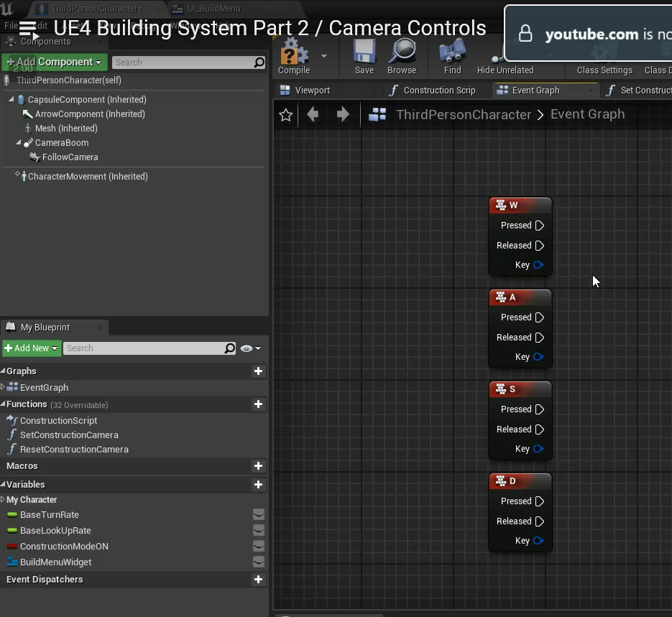672x617 pixels.
Task: Go back with the left arrow icon
Action: point(313,114)
